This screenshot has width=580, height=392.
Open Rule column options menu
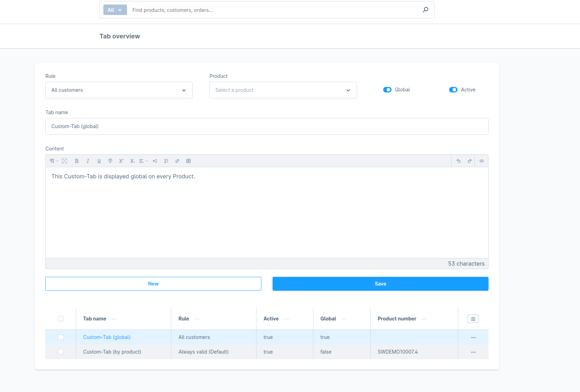point(197,319)
